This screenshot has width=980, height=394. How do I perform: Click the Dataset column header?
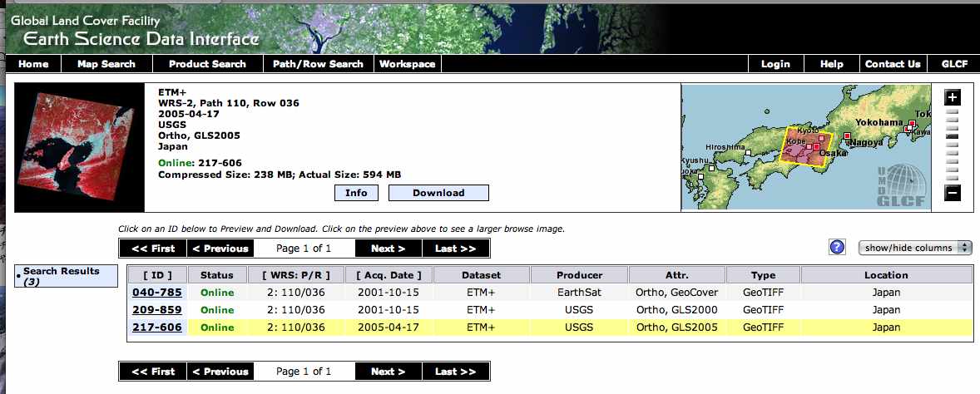[x=481, y=275]
